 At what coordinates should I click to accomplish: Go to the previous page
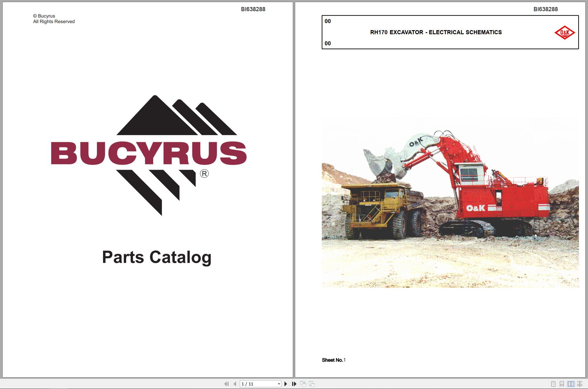click(235, 384)
